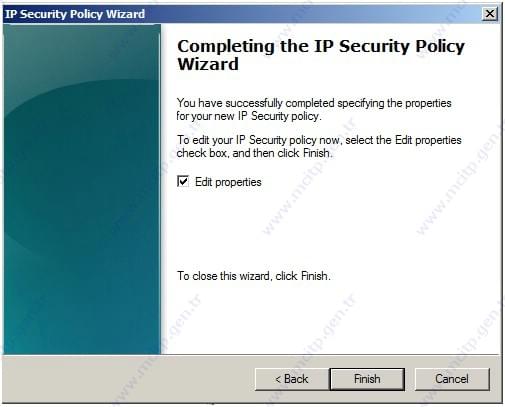
Task: Click the word Wizard in the heading
Action: (208, 64)
